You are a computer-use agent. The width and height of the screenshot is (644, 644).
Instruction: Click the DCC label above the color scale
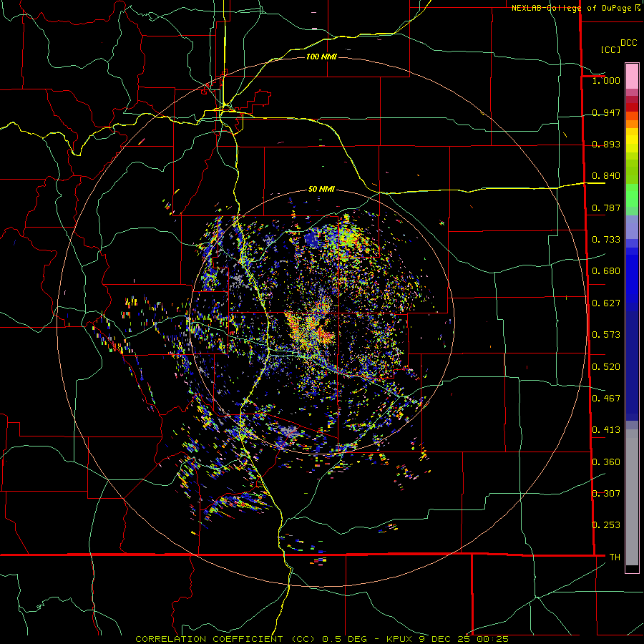click(628, 43)
